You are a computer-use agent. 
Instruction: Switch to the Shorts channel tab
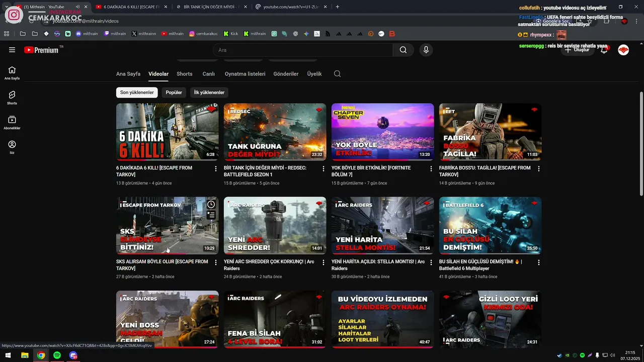pyautogui.click(x=184, y=74)
